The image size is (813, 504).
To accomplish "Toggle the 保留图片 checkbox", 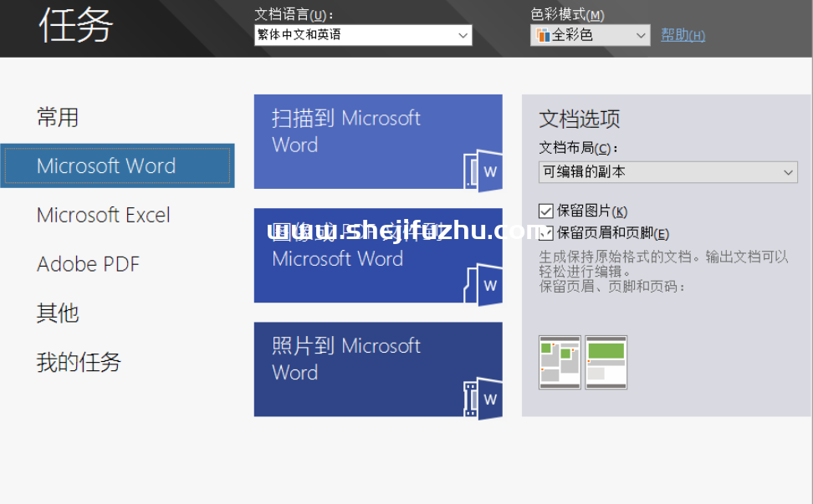I will coord(545,211).
